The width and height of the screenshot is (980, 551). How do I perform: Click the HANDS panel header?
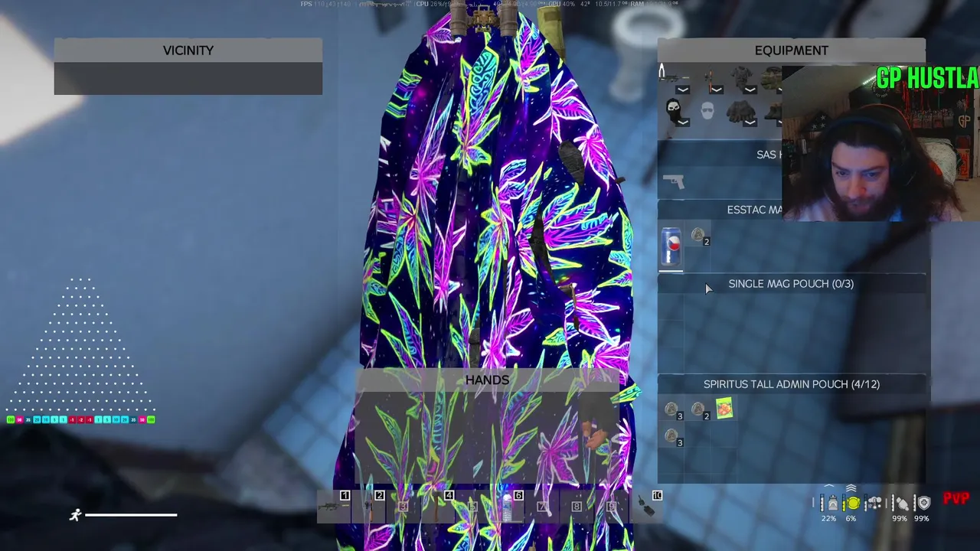pyautogui.click(x=487, y=380)
